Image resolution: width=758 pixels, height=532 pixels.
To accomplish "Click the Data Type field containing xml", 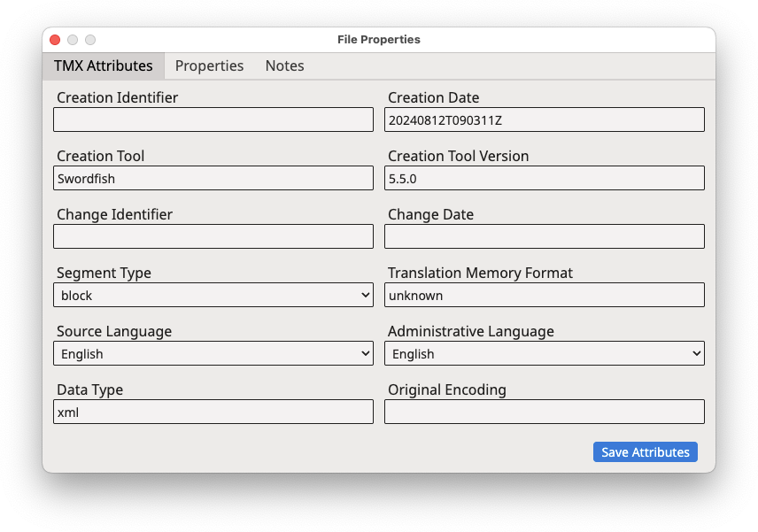I will click(x=213, y=412).
